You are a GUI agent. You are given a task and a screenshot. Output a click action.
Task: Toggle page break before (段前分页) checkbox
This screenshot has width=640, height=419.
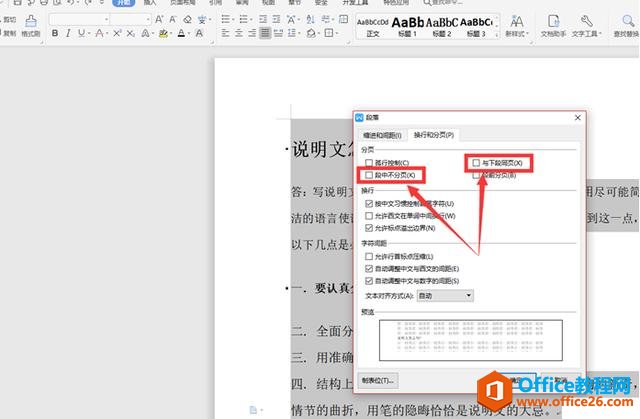pyautogui.click(x=476, y=175)
